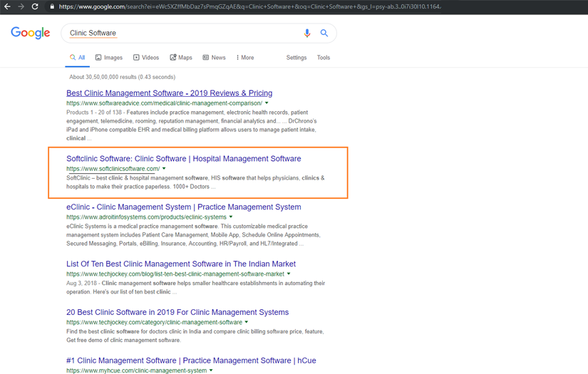Open the search Tools menu
The width and height of the screenshot is (588, 374).
324,57
